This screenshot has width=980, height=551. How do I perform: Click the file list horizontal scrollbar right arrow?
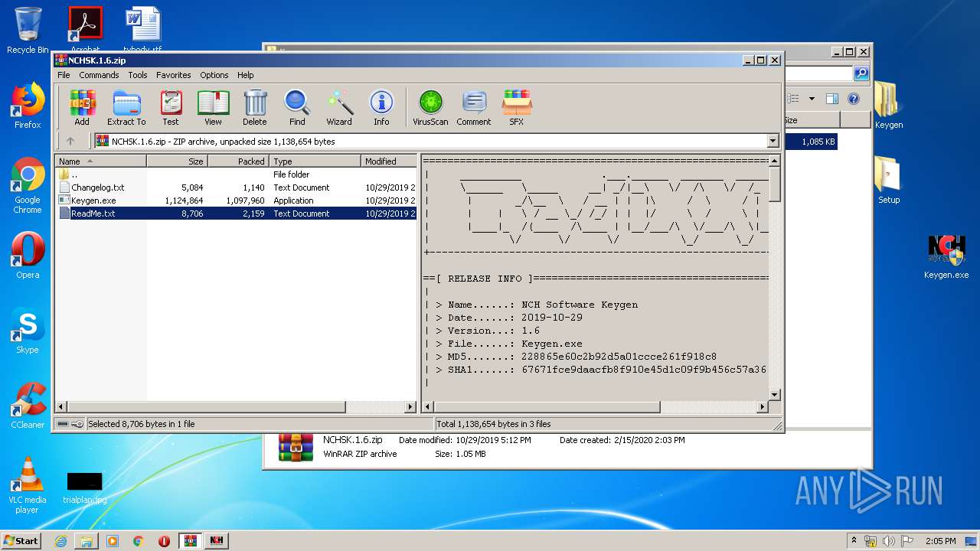(410, 407)
